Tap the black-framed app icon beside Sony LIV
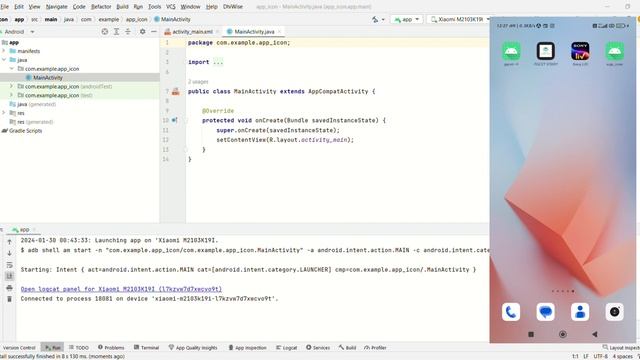The image size is (640, 360). 546,51
